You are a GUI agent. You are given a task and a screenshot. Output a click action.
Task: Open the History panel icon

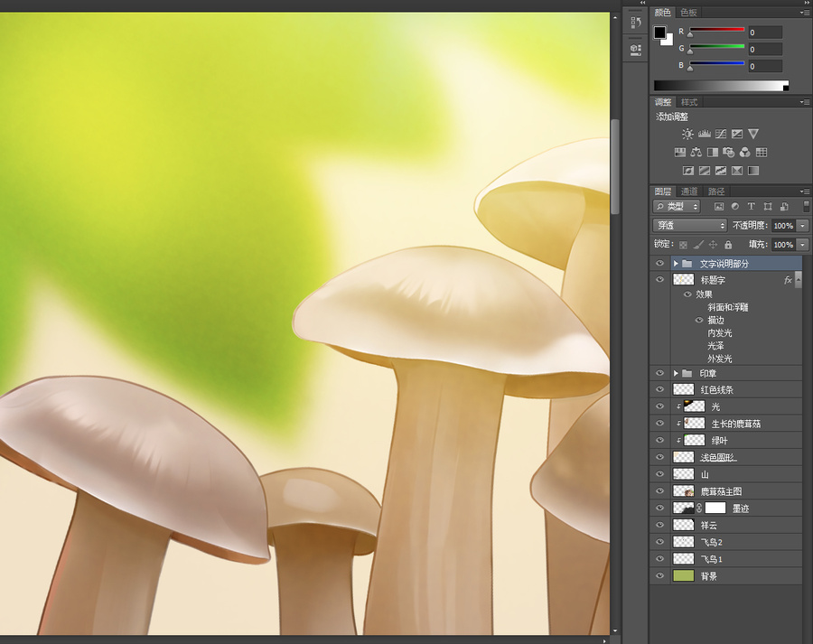click(636, 23)
